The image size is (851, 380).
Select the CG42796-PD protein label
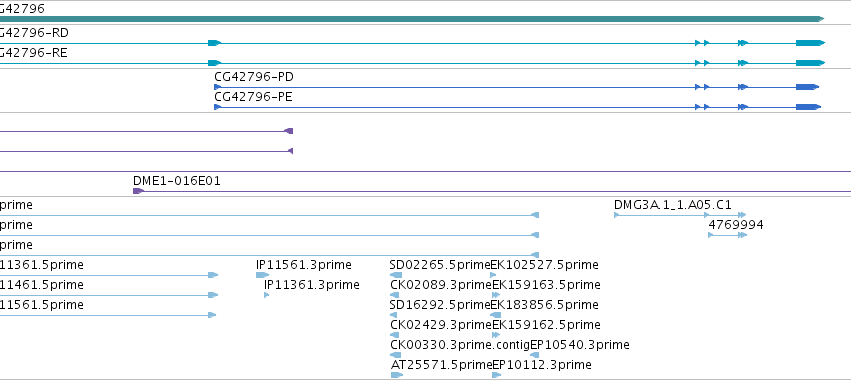(x=253, y=77)
